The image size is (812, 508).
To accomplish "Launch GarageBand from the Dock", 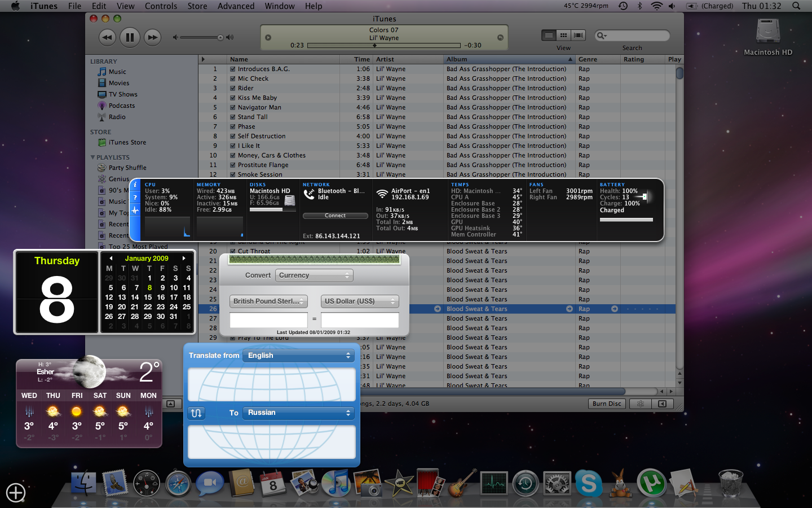I will (x=462, y=484).
